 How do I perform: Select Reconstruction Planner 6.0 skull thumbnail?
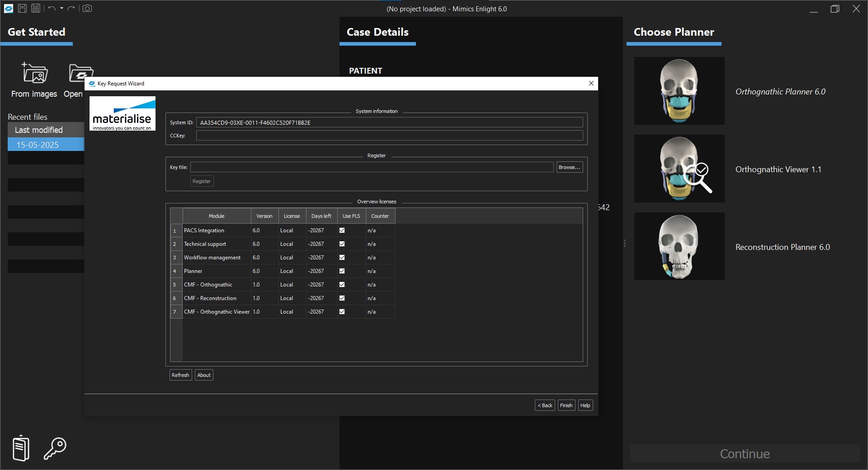pyautogui.click(x=679, y=246)
